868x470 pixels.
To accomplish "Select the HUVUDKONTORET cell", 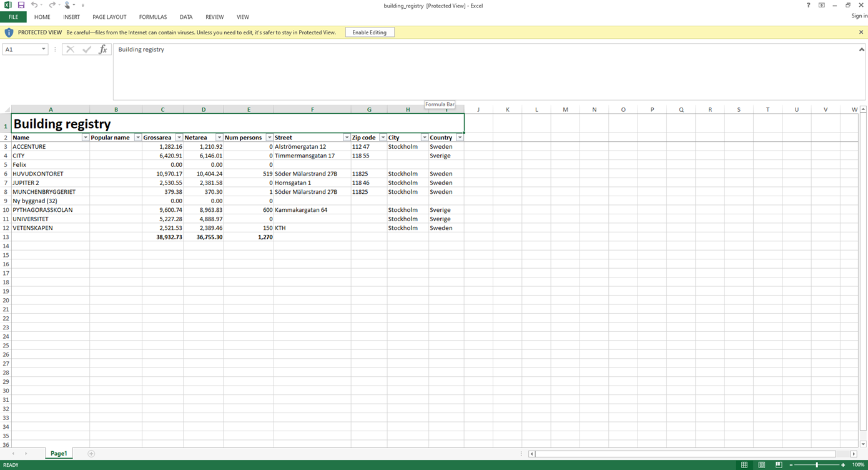I will tap(51, 174).
